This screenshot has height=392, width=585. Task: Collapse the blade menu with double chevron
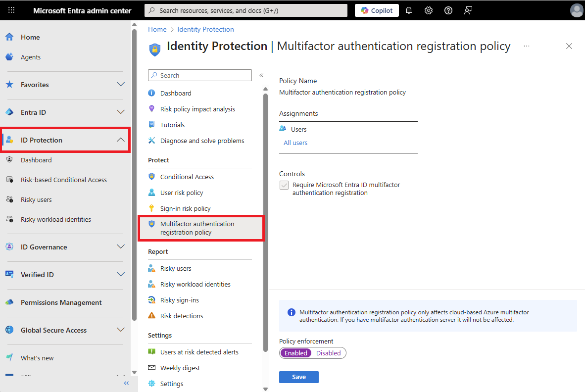click(x=261, y=75)
